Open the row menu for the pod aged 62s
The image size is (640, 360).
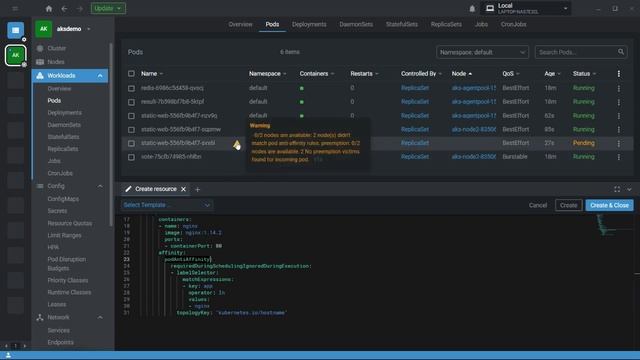619,116
